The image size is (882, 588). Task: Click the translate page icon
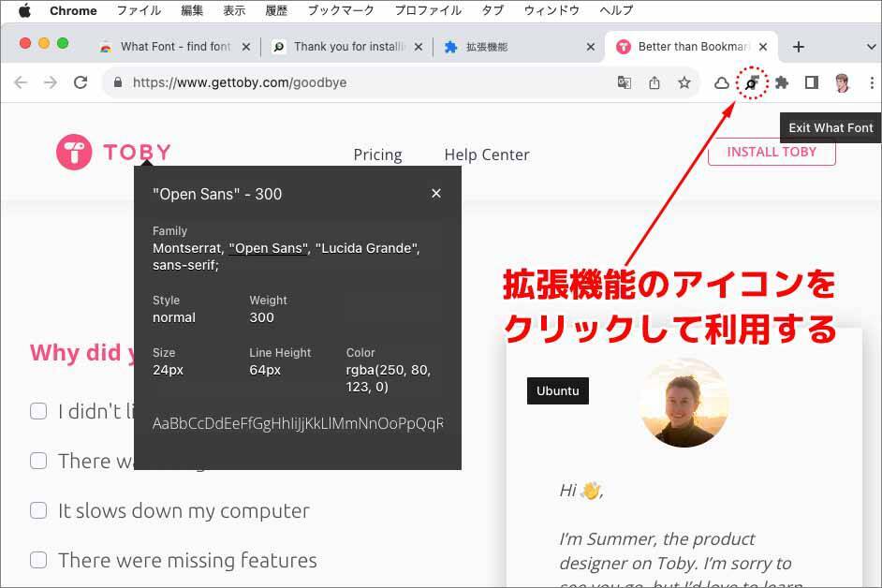[x=624, y=82]
